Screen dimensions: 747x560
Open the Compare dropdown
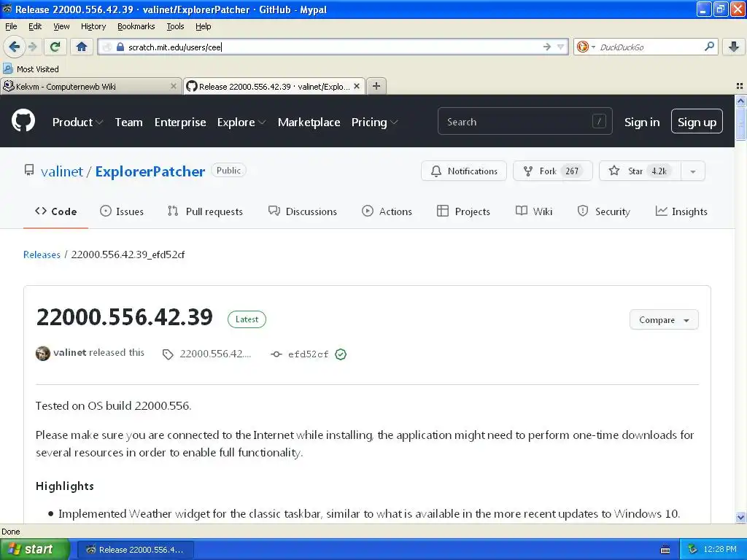click(664, 320)
